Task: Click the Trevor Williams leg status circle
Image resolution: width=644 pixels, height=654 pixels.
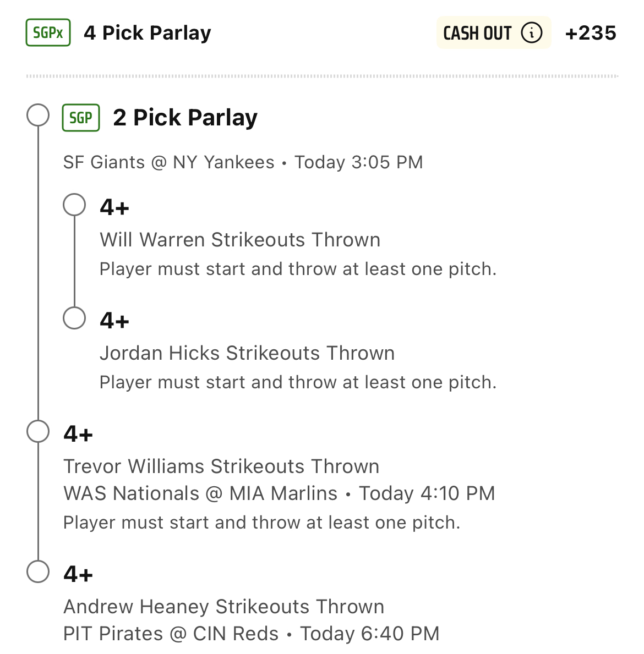Action: (38, 431)
